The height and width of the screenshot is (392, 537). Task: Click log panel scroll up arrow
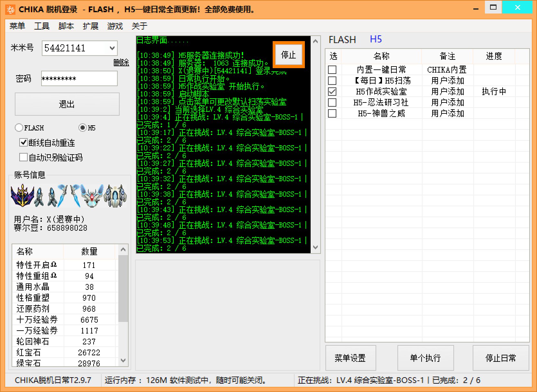point(315,41)
